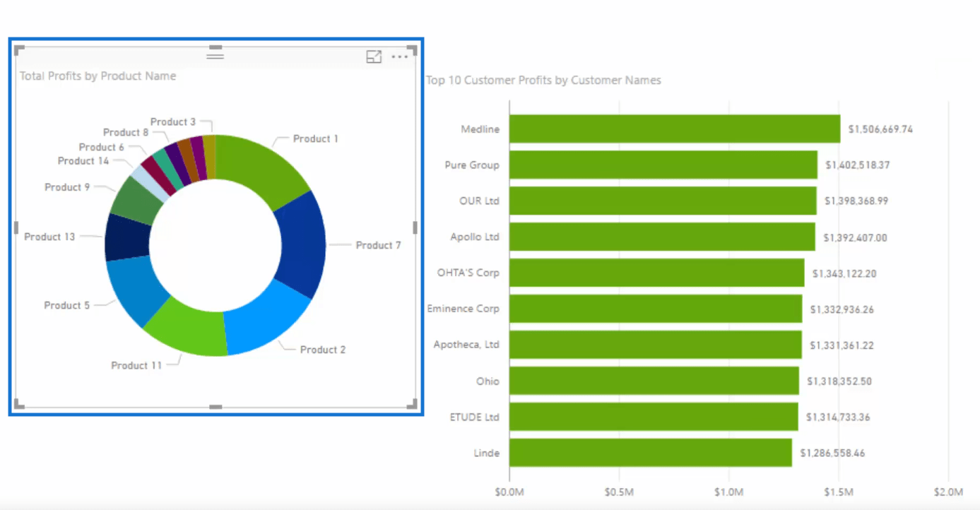Click the $0.0M x-axis tick label
This screenshot has height=510, width=980.
pyautogui.click(x=509, y=492)
